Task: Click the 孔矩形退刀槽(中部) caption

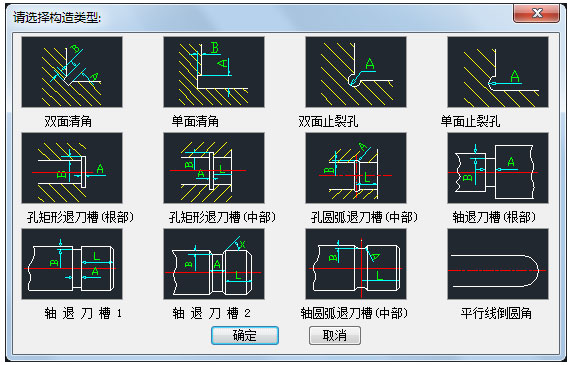Action: coord(223,217)
